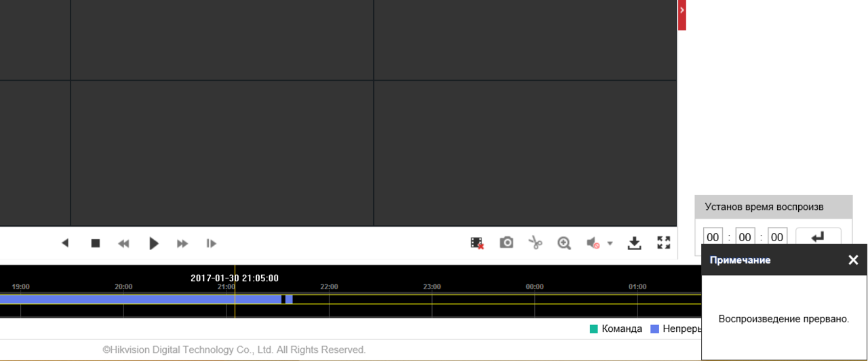Image resolution: width=868 pixels, height=361 pixels.
Task: Click the 01:00 mark on the timeline
Action: (x=637, y=286)
